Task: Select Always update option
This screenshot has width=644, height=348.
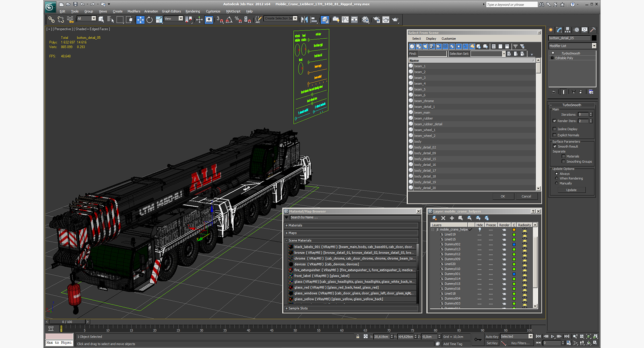Action: [x=557, y=174]
